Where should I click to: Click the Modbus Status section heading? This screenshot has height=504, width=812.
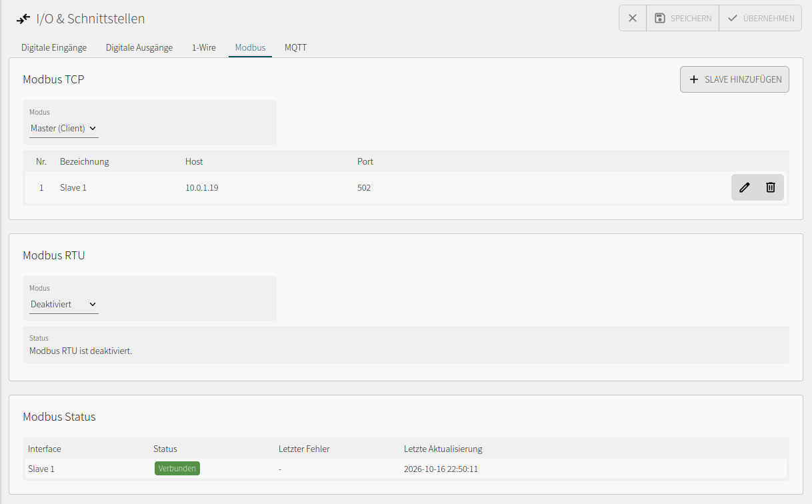pyautogui.click(x=59, y=417)
